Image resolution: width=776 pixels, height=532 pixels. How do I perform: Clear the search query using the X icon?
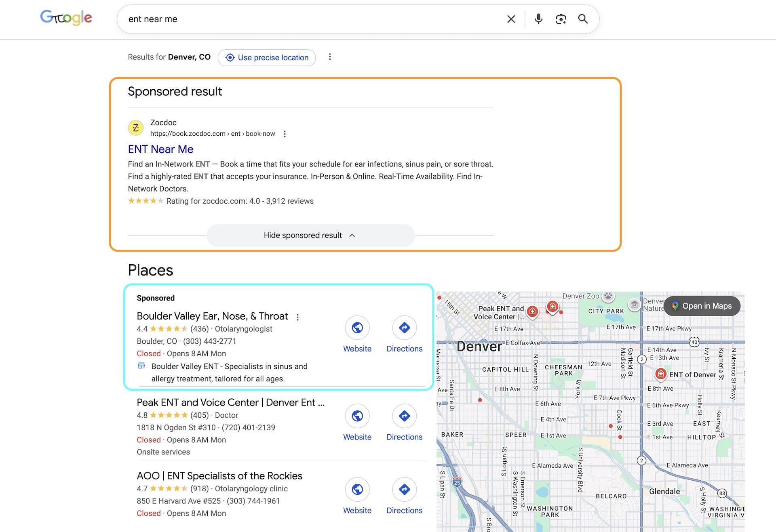coord(511,19)
